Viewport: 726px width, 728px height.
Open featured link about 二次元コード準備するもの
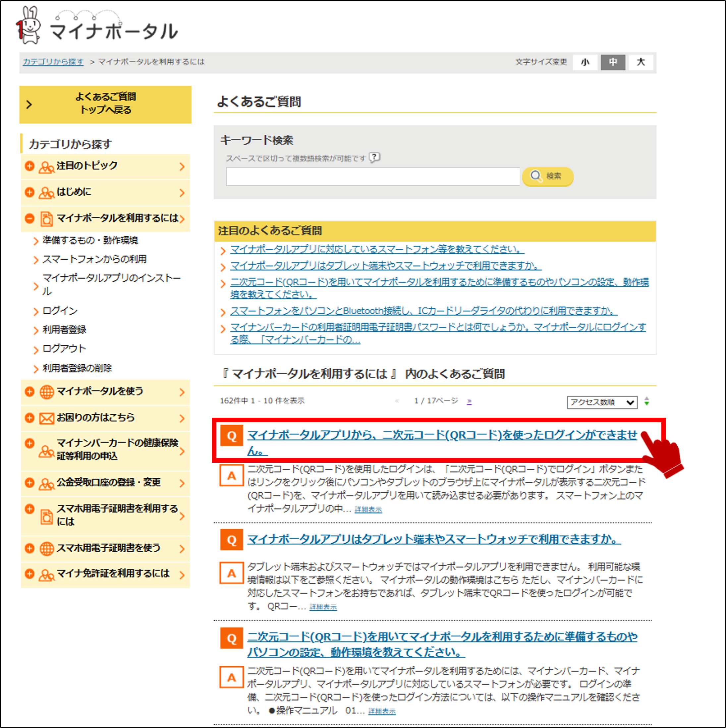click(x=439, y=288)
